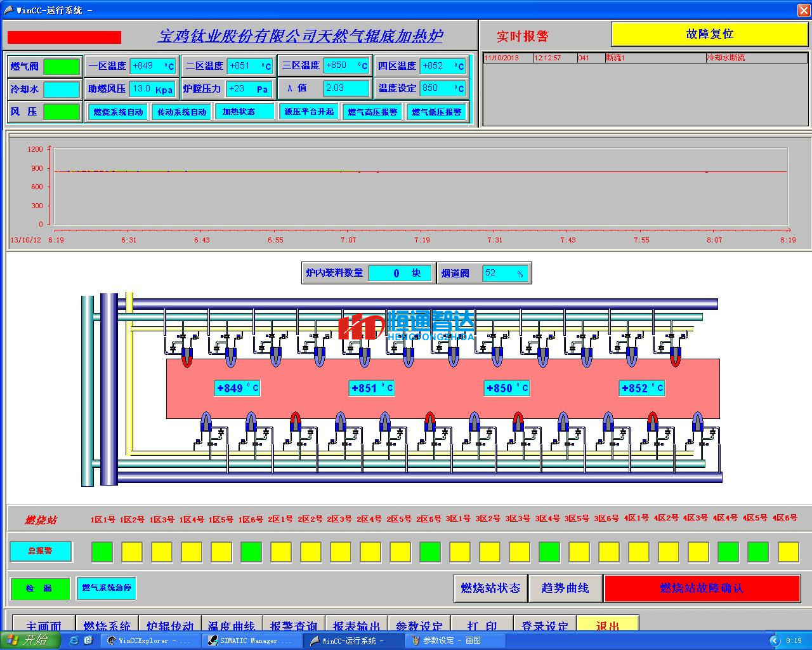Open the 燃烧系统 page
The width and height of the screenshot is (812, 650).
coord(107,625)
